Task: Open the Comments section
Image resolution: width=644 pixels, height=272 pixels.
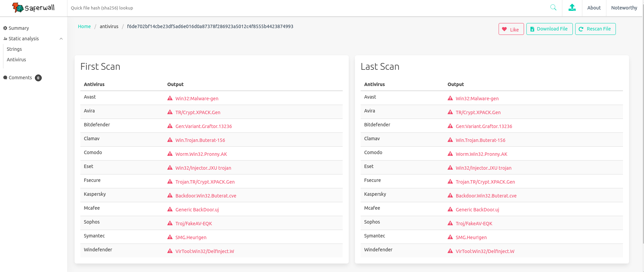Action: point(20,78)
